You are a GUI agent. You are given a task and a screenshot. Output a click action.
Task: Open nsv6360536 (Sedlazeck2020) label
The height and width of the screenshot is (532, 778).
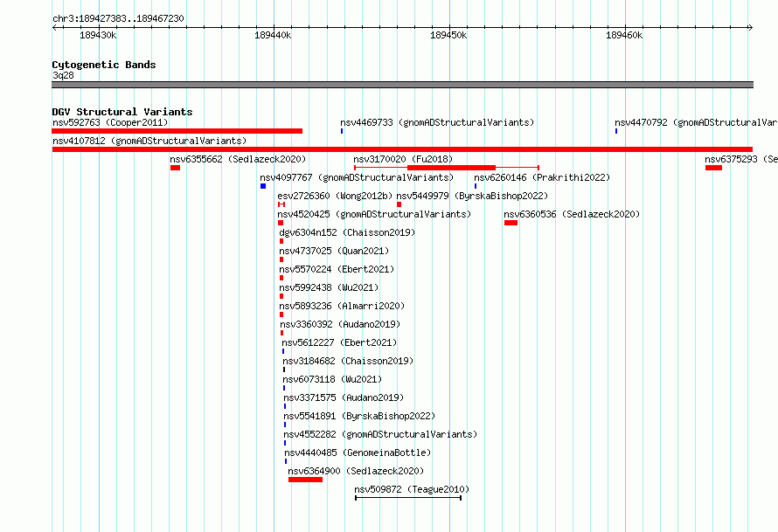click(572, 214)
